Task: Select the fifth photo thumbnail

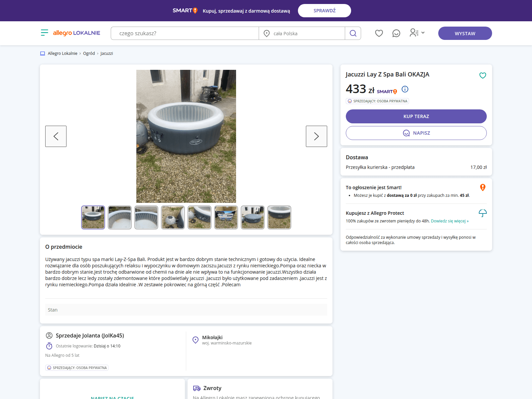Action: coord(199,217)
